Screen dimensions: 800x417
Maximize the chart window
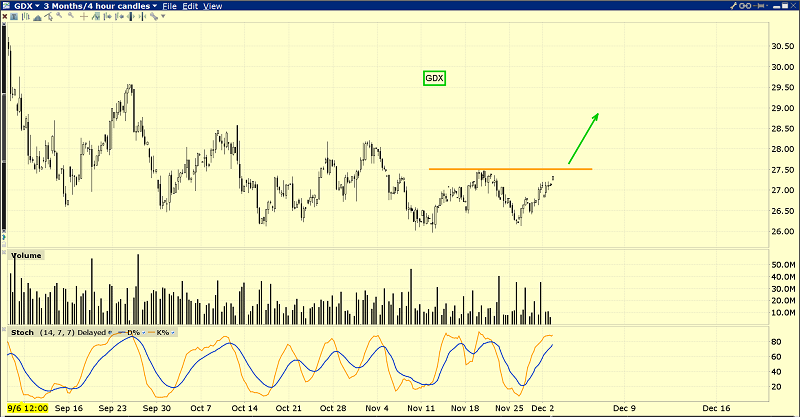pos(785,6)
